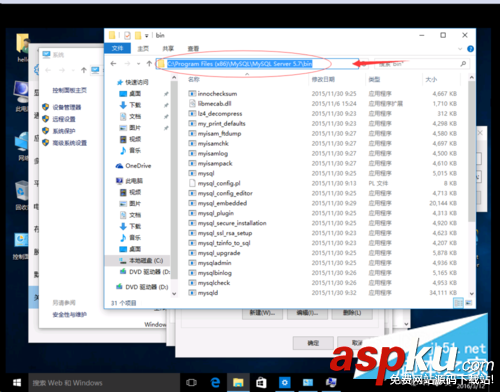Open 安全性与维护 link in System window

point(69,315)
